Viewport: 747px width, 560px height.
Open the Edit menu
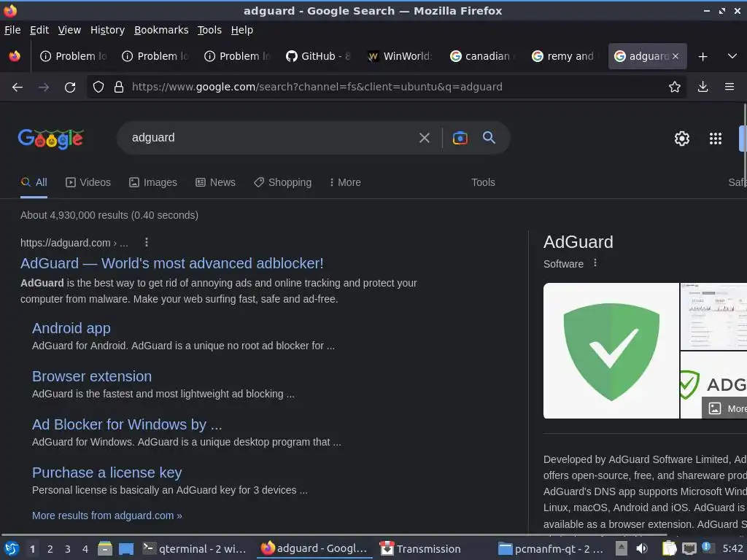pyautogui.click(x=39, y=30)
